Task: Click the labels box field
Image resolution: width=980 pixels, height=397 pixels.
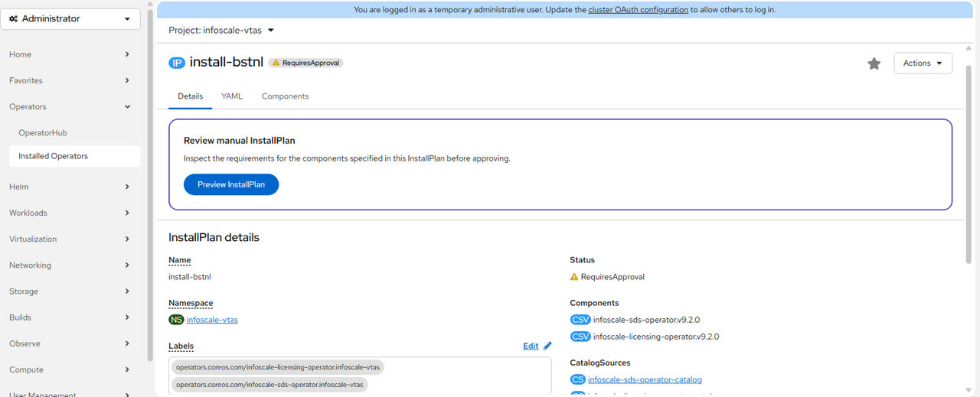Action: [x=360, y=376]
